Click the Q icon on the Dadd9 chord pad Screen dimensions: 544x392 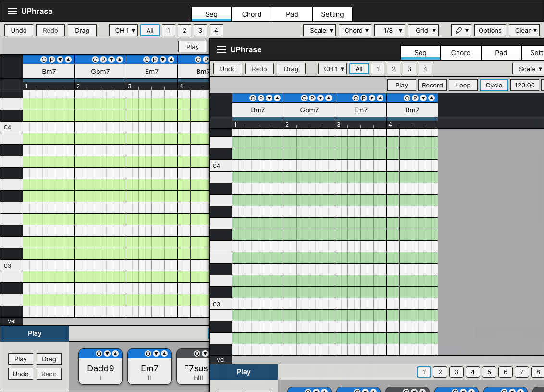click(99, 354)
